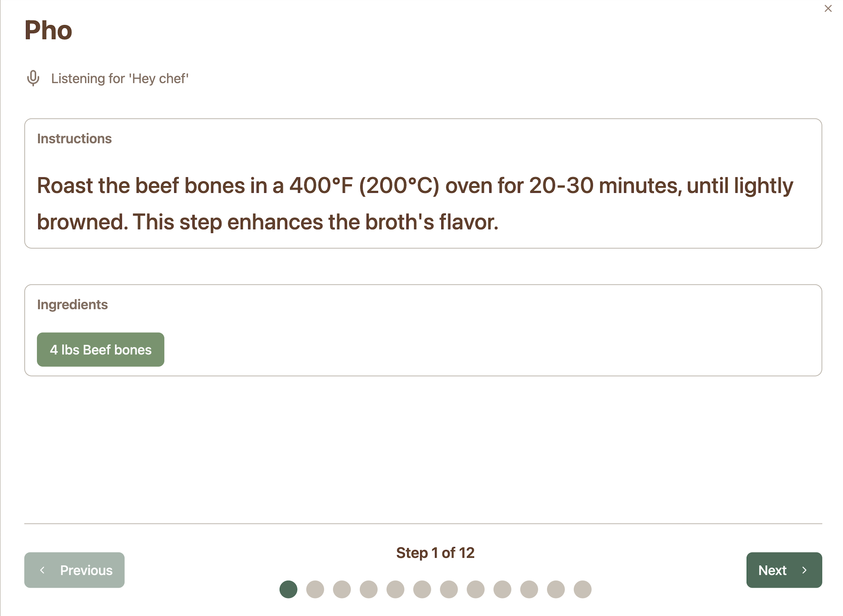Screen dimensions: 843x616
Task: Jump to step 2 dot
Action: point(315,589)
